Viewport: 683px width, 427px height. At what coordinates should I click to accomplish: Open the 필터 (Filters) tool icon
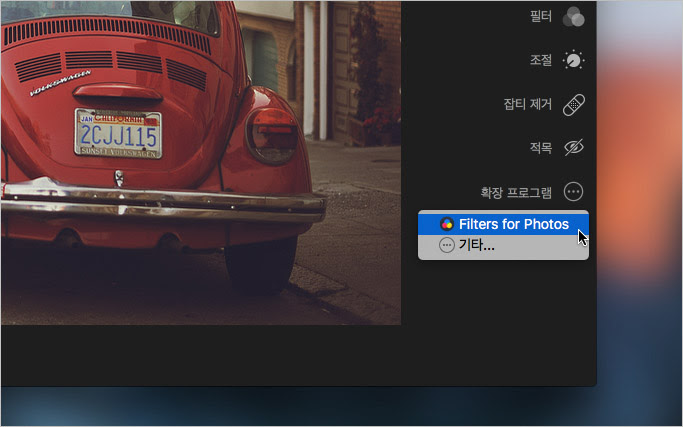point(573,17)
